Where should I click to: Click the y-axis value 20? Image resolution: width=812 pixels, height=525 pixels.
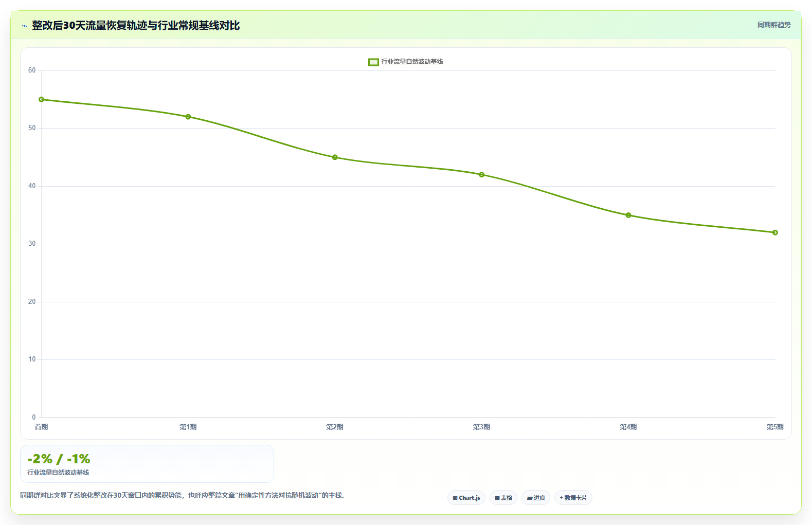coord(32,302)
